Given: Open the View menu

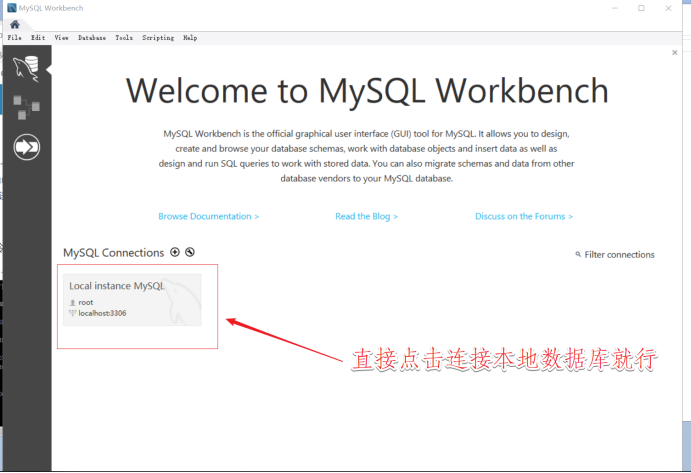Looking at the screenshot, I should pos(61,38).
